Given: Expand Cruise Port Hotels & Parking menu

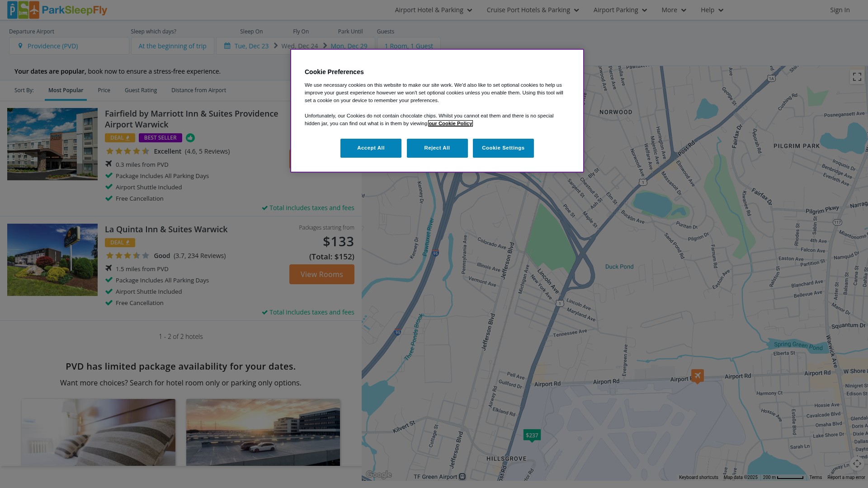Looking at the screenshot, I should coord(533,10).
